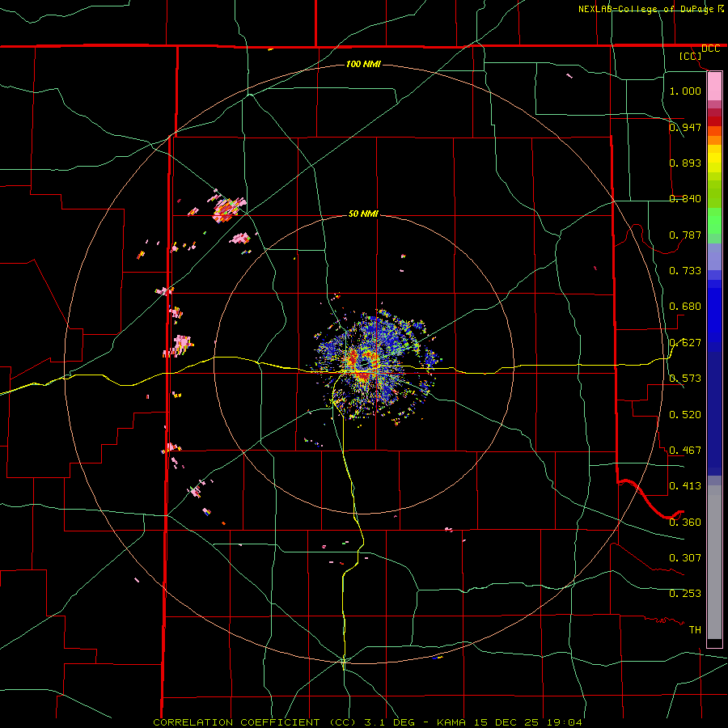The image size is (728, 728).
Task: Click the 0.467 scale value
Action: (685, 450)
